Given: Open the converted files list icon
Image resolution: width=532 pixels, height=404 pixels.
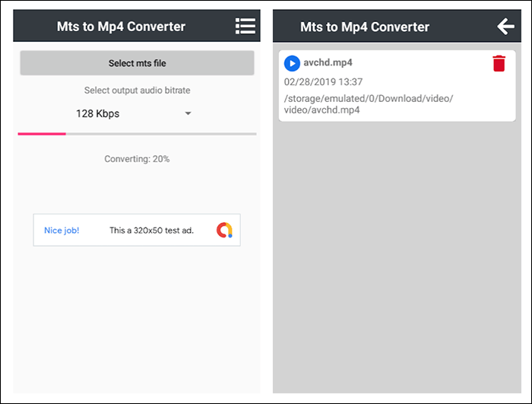Looking at the screenshot, I should 245,27.
